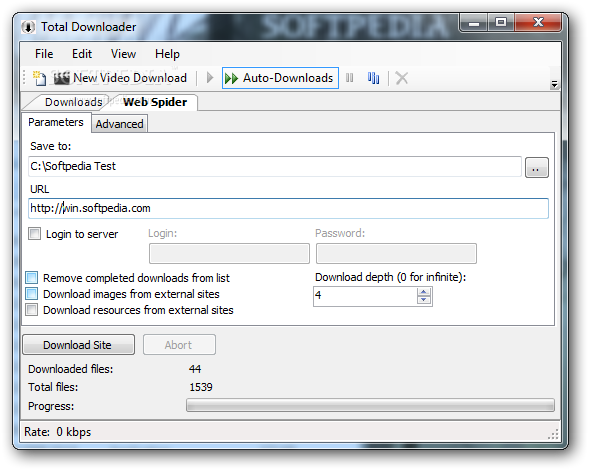Click the Save to path field
Viewport: 589px width, 470px height.
[275, 166]
